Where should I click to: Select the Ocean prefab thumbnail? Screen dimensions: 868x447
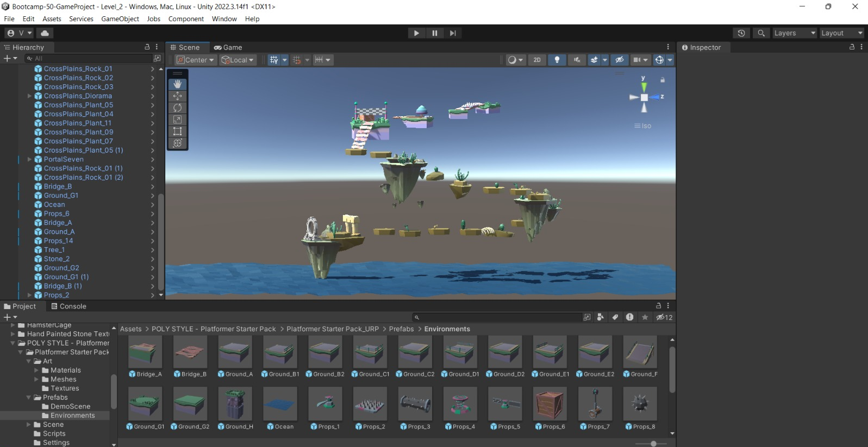[x=280, y=405]
